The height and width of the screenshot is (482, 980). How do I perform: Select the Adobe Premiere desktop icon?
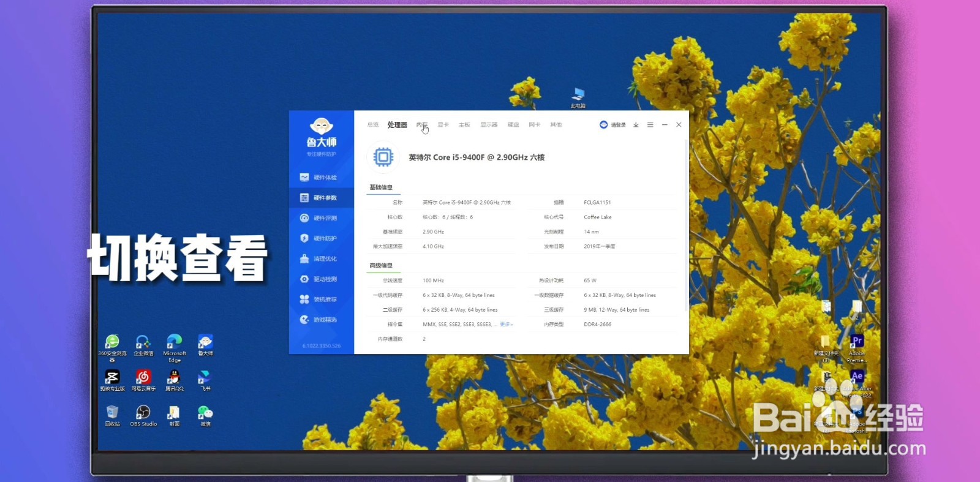click(x=857, y=348)
